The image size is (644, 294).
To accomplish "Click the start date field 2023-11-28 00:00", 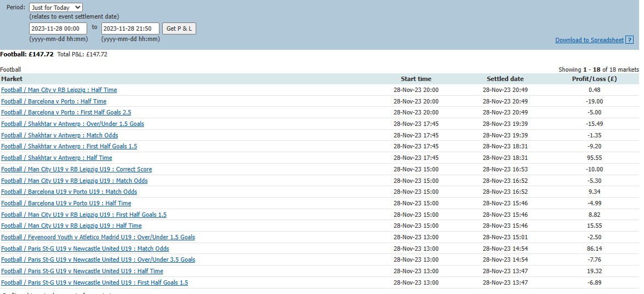I will pos(58,28).
